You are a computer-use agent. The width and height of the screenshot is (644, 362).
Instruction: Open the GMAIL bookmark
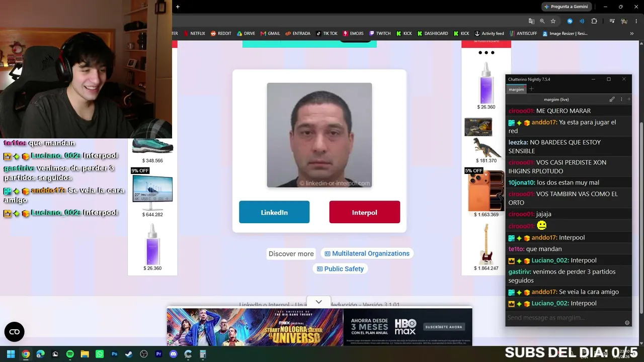(x=270, y=34)
